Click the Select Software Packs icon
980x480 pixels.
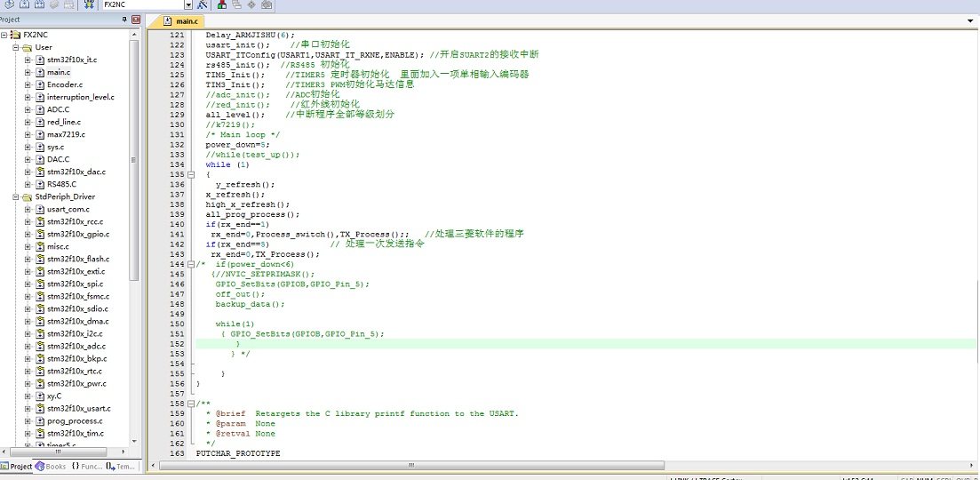pos(267,4)
